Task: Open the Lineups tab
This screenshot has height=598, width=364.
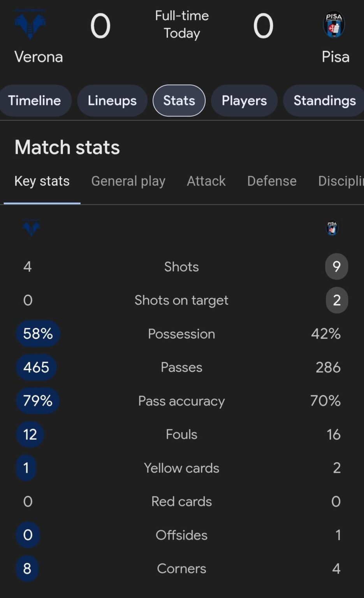Action: tap(112, 100)
